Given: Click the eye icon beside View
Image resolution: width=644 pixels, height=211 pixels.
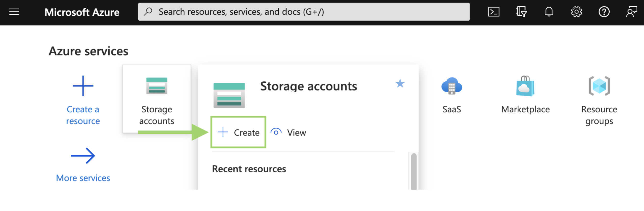Looking at the screenshot, I should [x=276, y=132].
